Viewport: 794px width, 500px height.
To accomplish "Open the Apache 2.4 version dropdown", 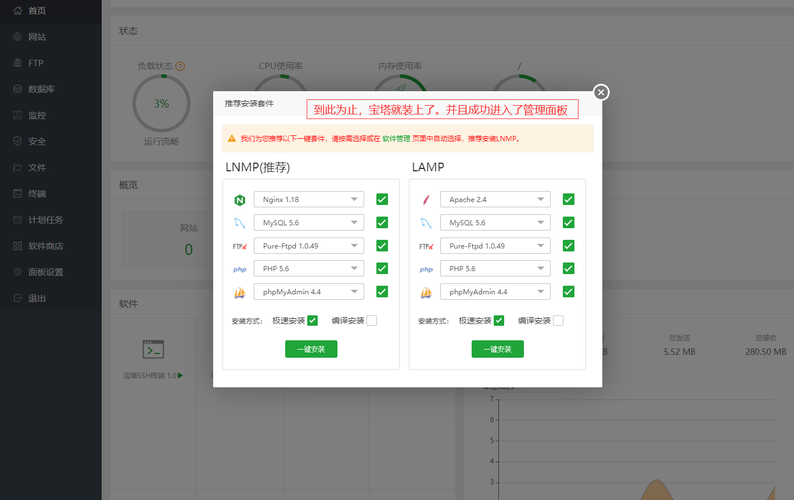I will point(495,199).
